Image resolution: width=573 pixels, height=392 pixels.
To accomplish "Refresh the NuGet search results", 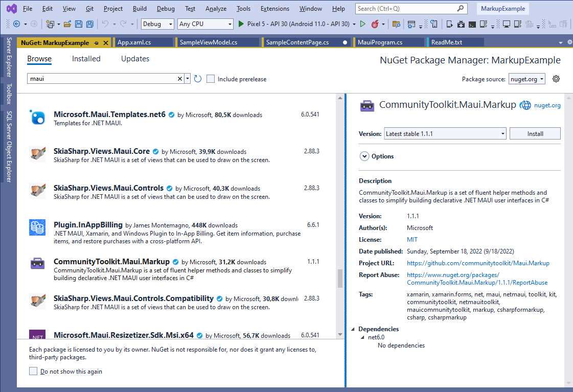I will (x=198, y=79).
